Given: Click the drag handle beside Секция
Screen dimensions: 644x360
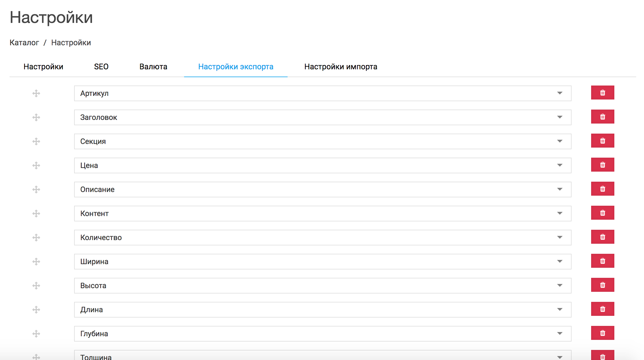Looking at the screenshot, I should coord(36,141).
